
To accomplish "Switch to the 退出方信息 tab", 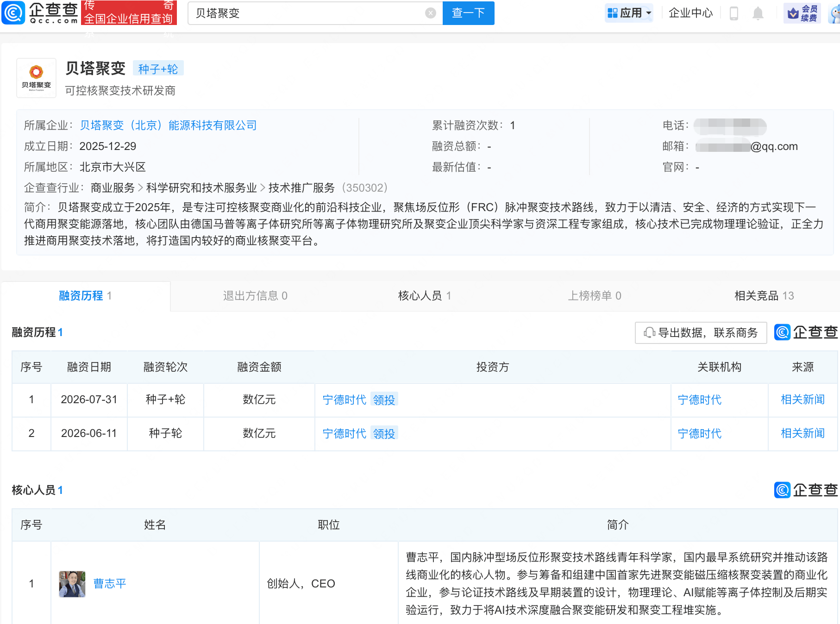I will (255, 296).
